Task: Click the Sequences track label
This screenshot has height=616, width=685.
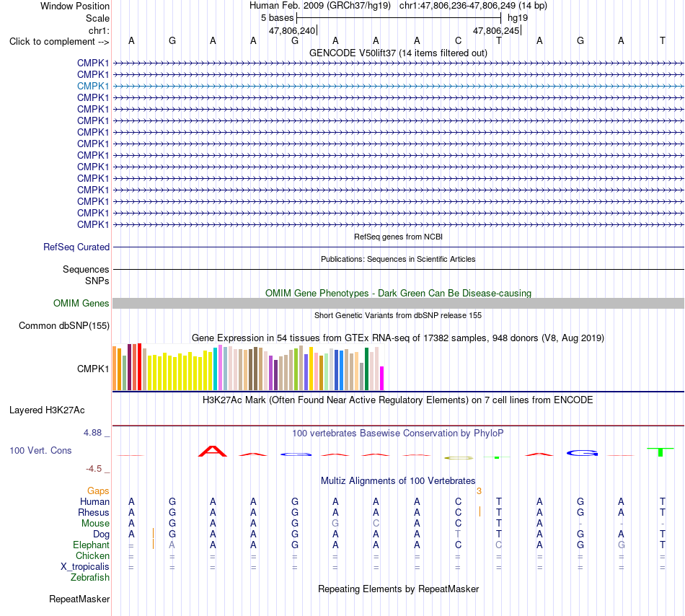Action: coord(86,269)
